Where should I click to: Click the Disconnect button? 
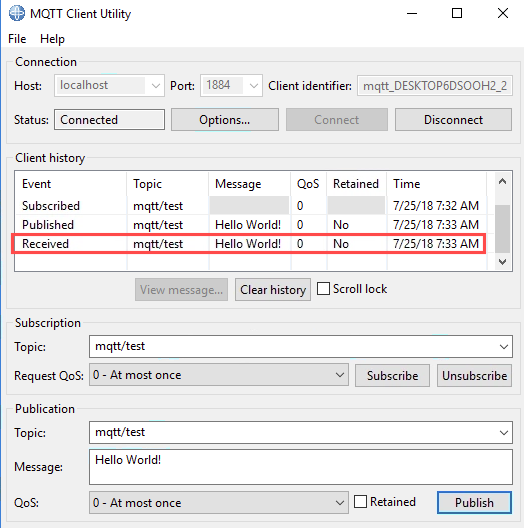453,120
